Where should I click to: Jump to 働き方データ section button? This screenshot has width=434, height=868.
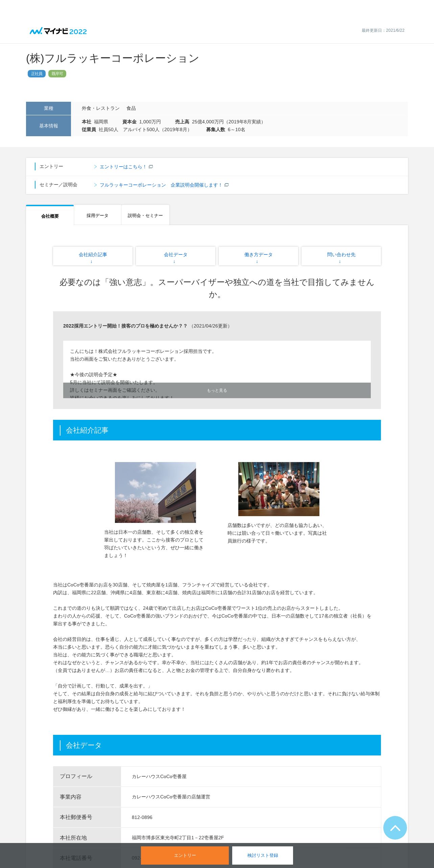pos(258,256)
